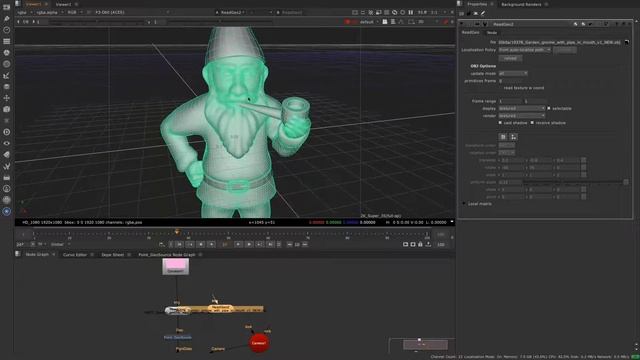Open the update mode dropdown
The image size is (640, 360).
pyautogui.click(x=513, y=73)
